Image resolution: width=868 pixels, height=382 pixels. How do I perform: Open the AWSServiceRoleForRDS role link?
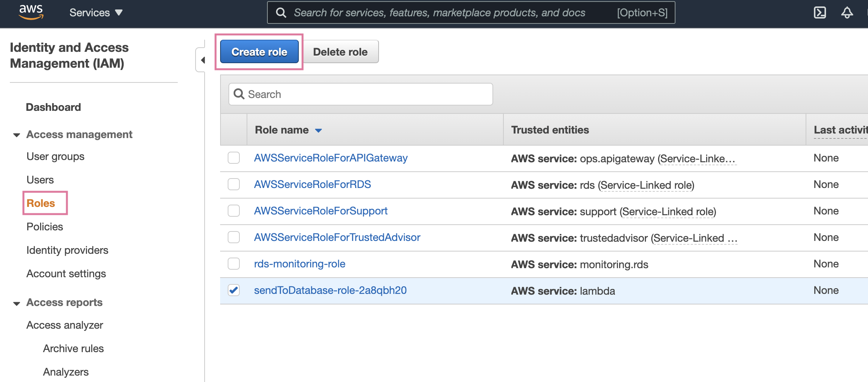click(x=312, y=185)
